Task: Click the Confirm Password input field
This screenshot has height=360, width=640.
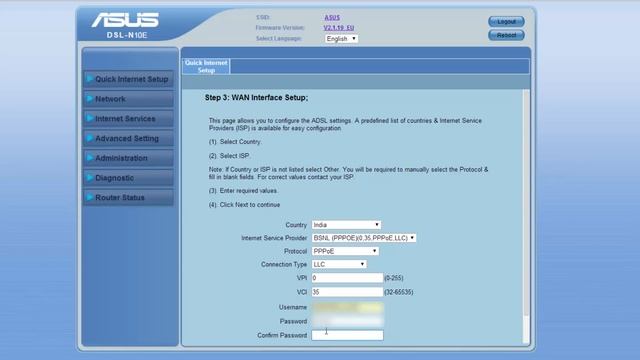Action: coord(347,336)
